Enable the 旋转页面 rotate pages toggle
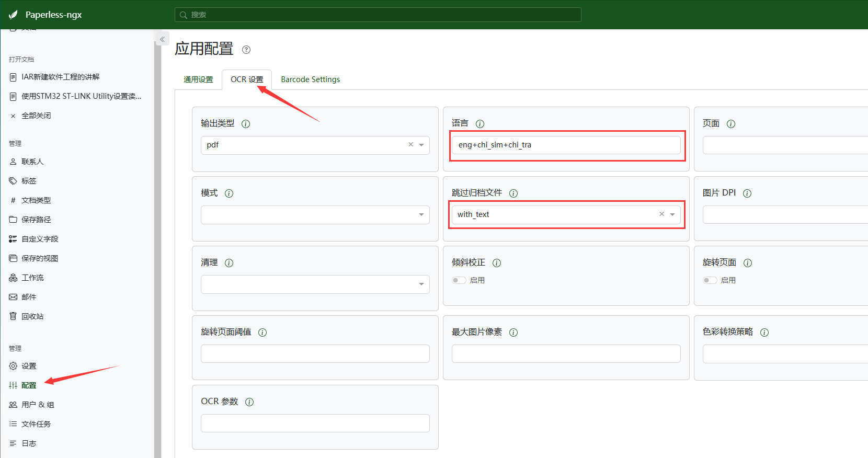The image size is (868, 458). (x=710, y=280)
